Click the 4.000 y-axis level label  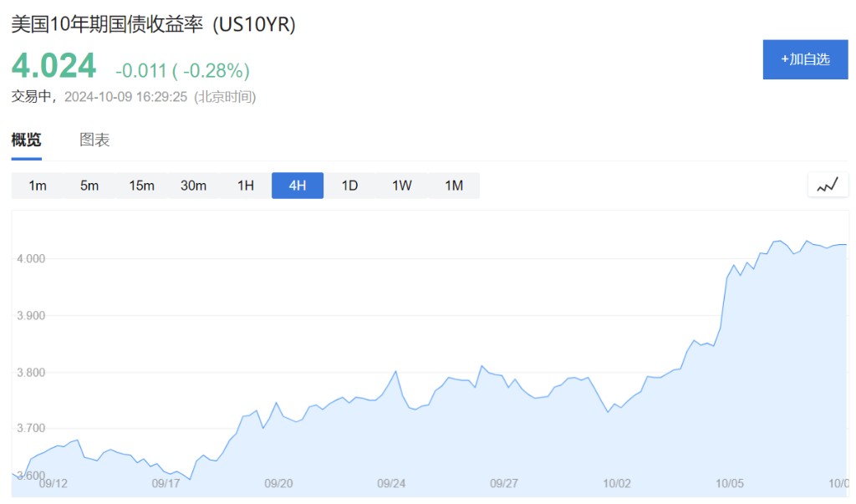coord(32,259)
